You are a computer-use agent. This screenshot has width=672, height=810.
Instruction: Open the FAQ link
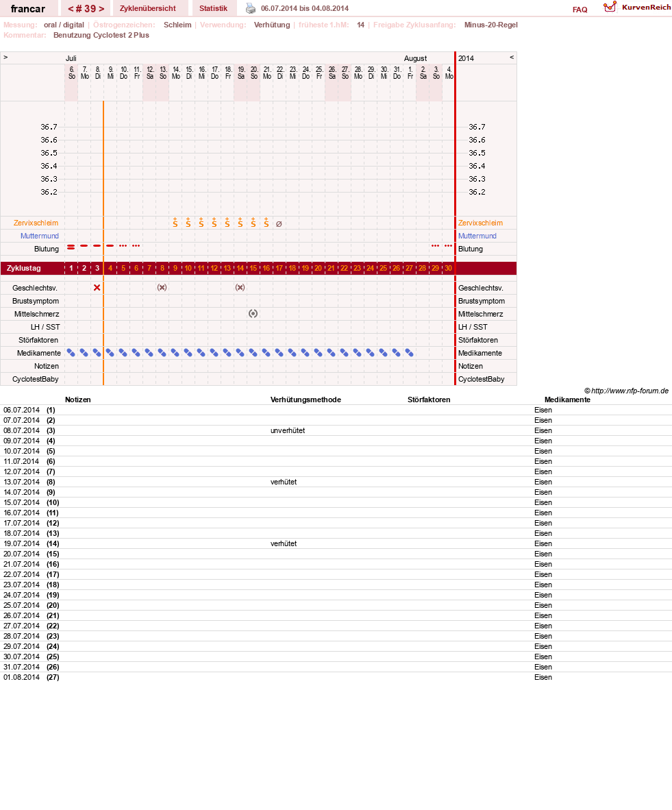click(580, 10)
